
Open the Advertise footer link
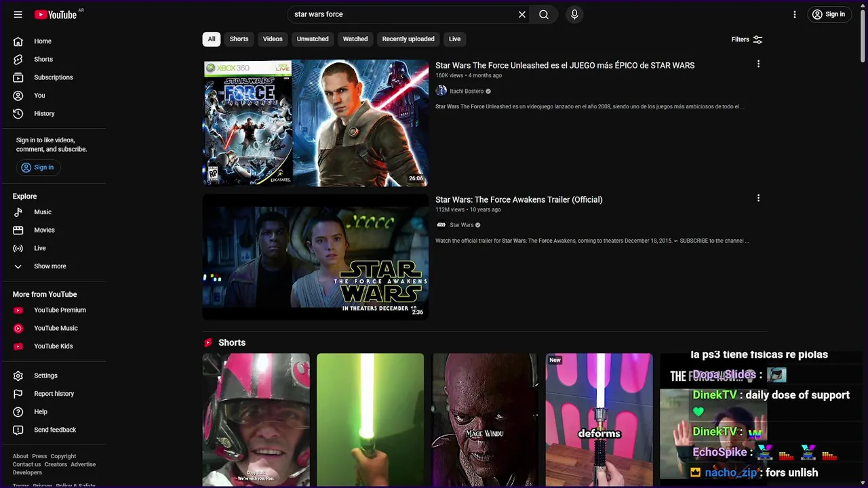click(x=83, y=465)
